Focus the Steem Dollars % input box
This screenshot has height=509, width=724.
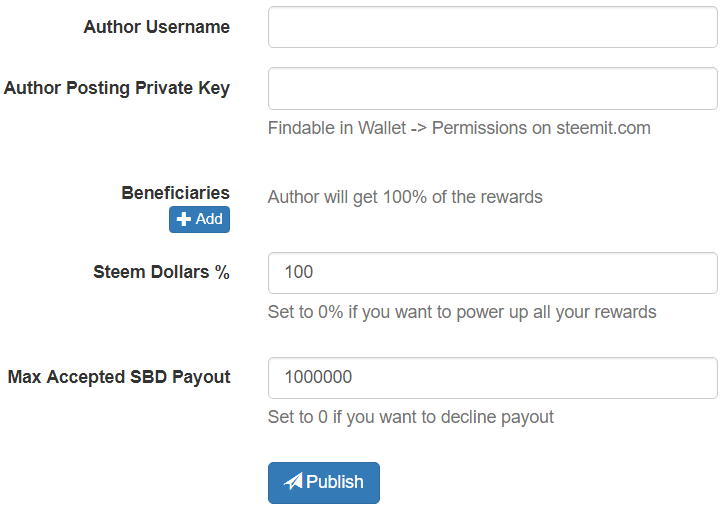[492, 272]
